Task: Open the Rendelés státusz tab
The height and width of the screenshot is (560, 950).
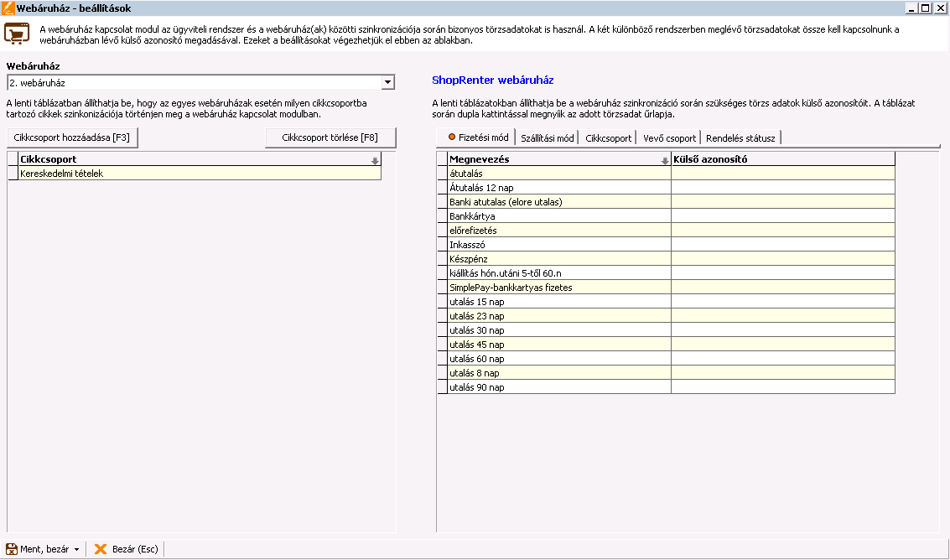Action: click(x=740, y=138)
